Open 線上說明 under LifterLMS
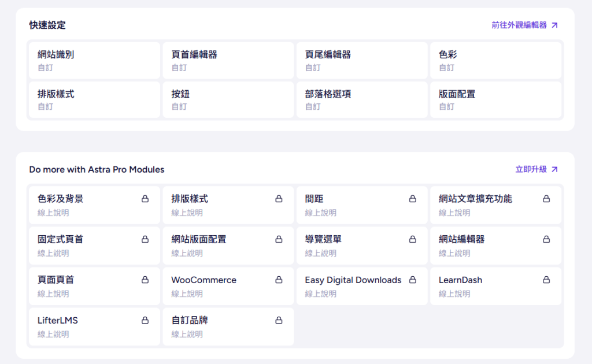592x364 pixels. click(53, 334)
